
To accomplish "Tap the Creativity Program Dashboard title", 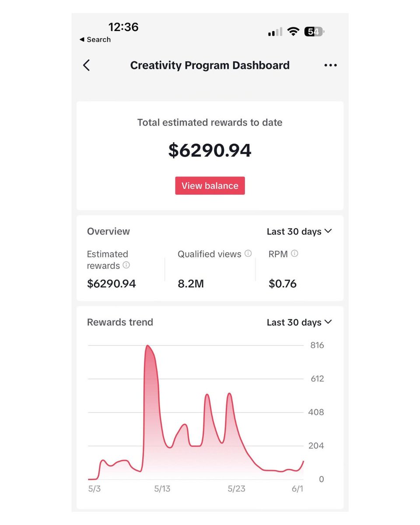I will [210, 65].
